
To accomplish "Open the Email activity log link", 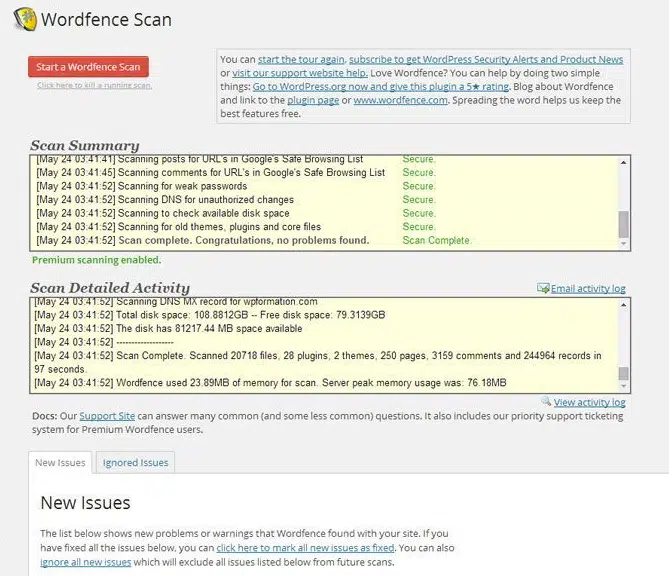I will pyautogui.click(x=588, y=289).
